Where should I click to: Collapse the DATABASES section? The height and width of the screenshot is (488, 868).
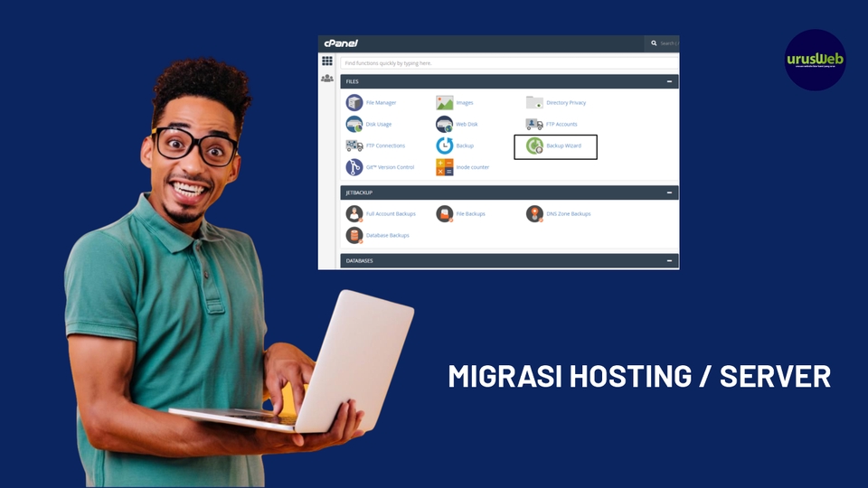pos(669,260)
